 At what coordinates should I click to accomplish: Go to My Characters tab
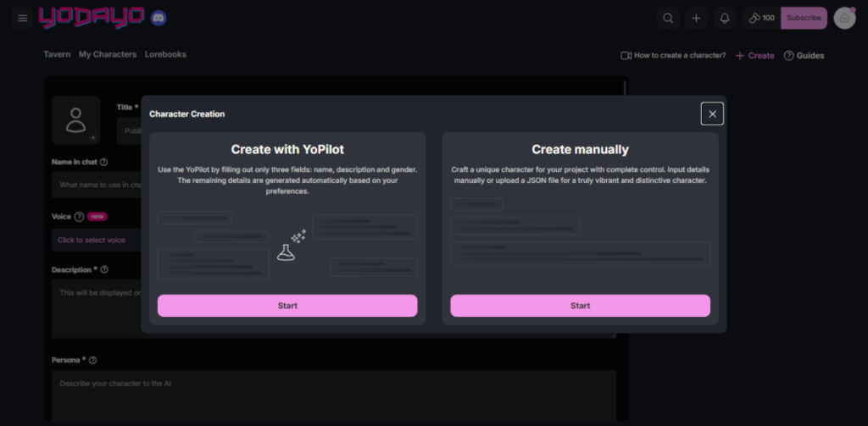pyautogui.click(x=108, y=54)
